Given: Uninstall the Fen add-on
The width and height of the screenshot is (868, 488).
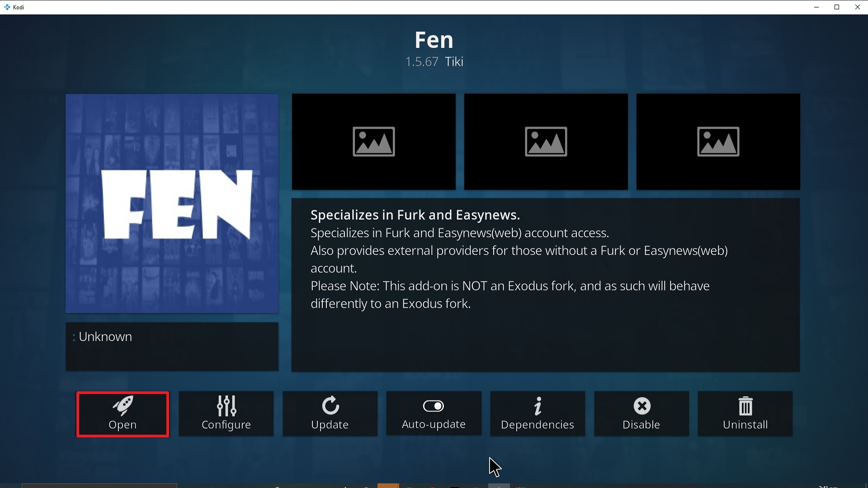Looking at the screenshot, I should pos(745,414).
